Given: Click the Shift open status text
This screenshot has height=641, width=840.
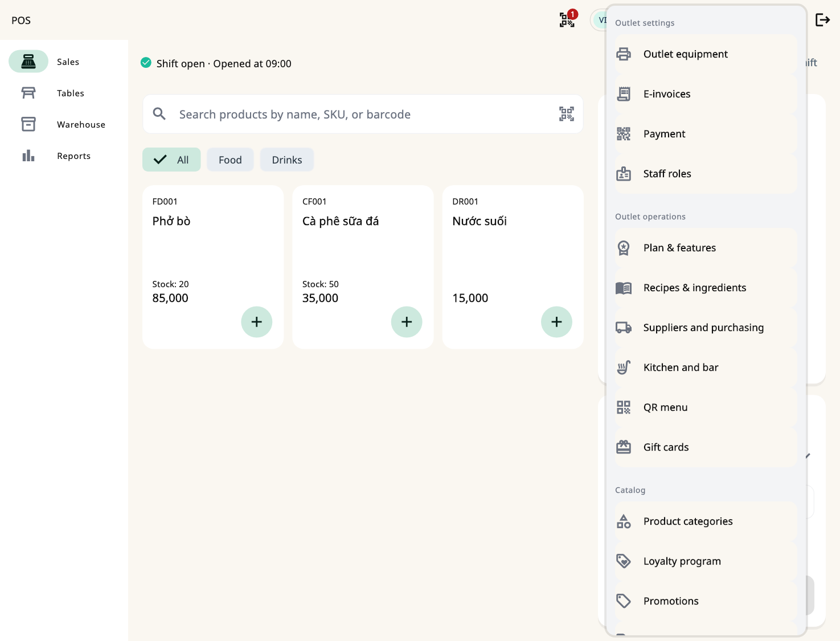Looking at the screenshot, I should 224,63.
